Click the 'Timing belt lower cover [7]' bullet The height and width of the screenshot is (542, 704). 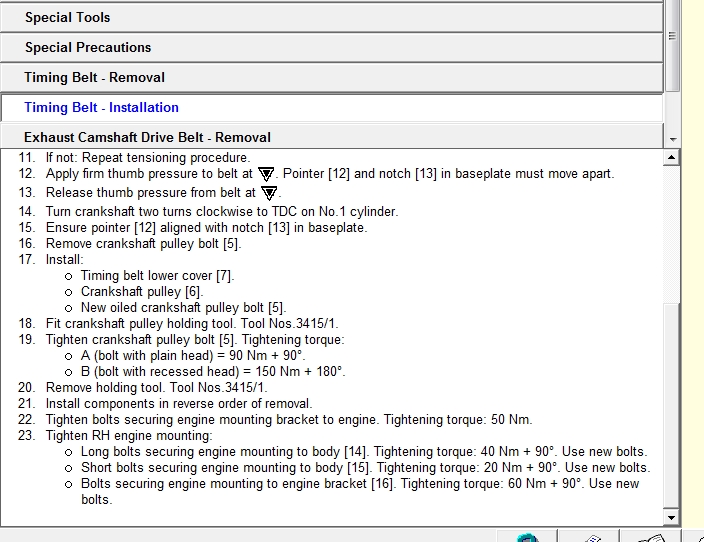pos(157,275)
